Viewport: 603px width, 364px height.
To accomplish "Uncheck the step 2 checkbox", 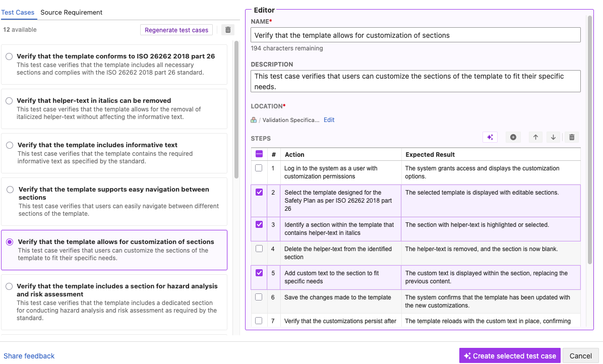I will 259,192.
